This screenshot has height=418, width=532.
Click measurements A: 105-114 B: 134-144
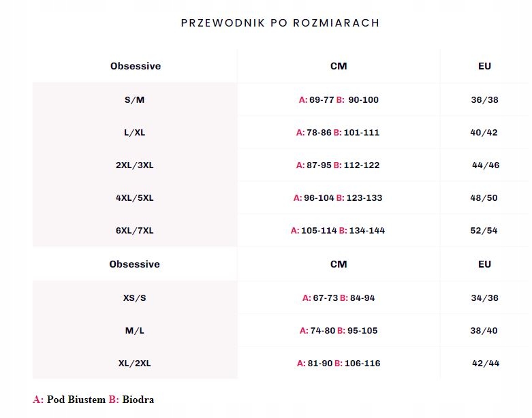338,230
